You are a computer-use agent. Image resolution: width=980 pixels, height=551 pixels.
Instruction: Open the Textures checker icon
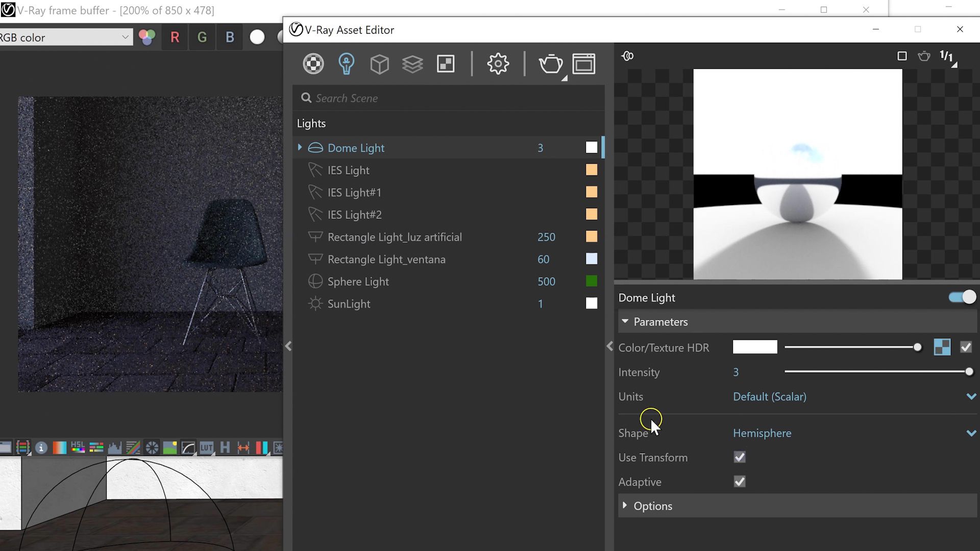pos(446,64)
